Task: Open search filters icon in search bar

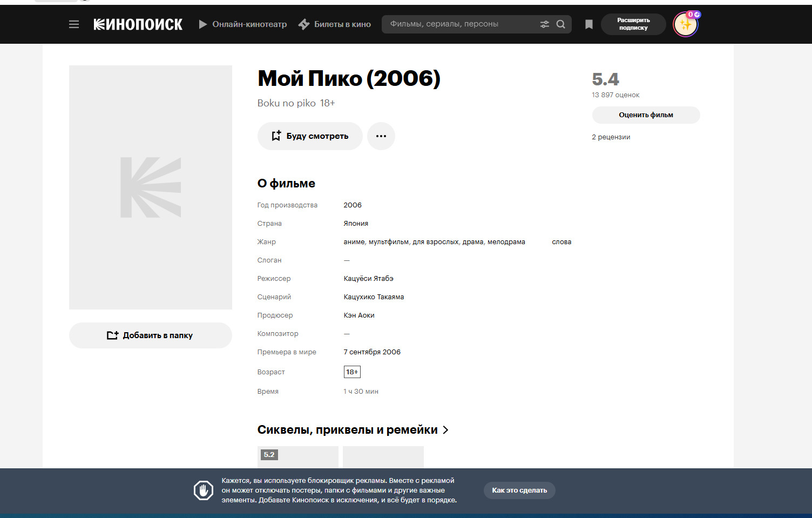Action: pyautogui.click(x=545, y=24)
